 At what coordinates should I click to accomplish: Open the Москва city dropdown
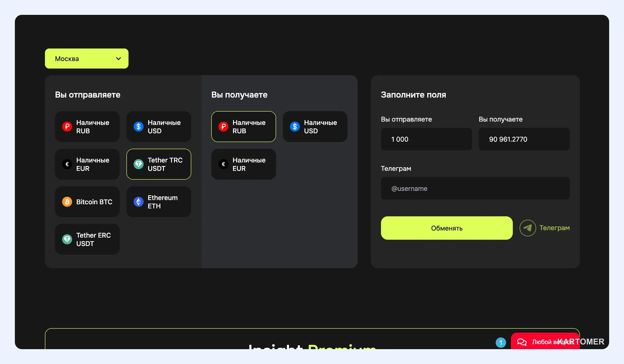[x=87, y=59]
